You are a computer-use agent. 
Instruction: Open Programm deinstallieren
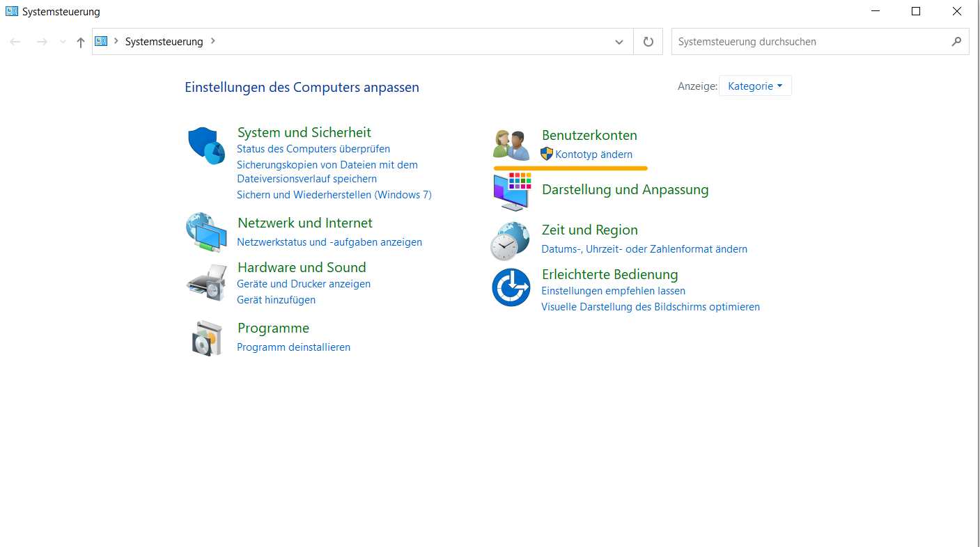point(293,347)
